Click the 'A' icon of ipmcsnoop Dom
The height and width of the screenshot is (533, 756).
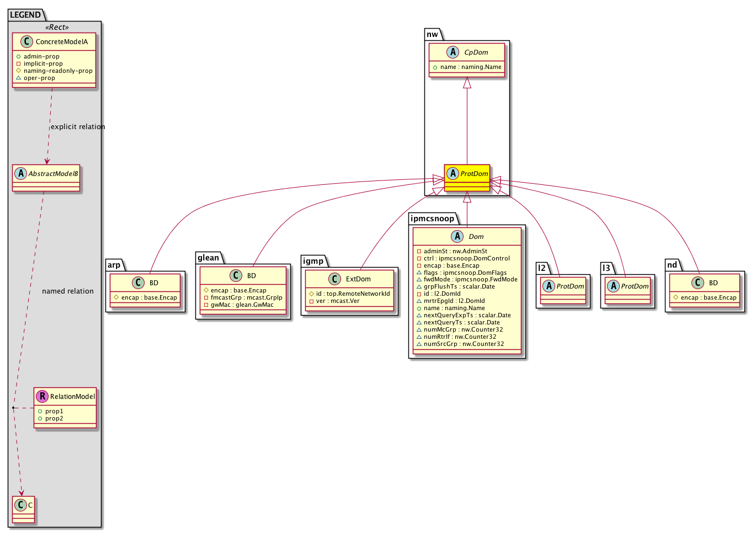(x=457, y=236)
